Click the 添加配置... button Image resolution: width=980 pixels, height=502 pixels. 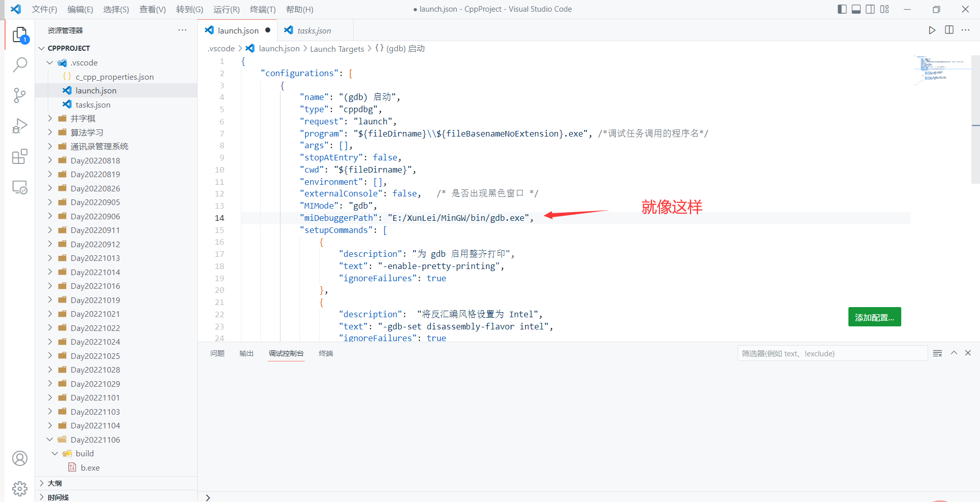874,317
